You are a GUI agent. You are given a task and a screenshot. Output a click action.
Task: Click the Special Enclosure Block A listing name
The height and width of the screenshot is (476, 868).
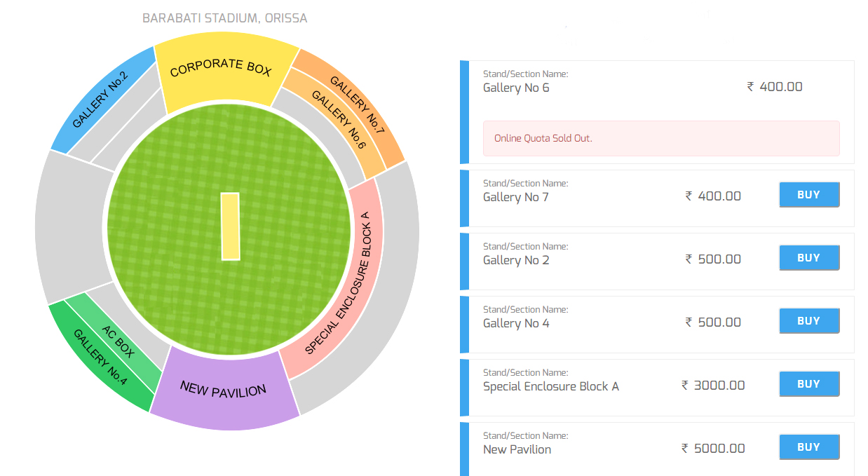pyautogui.click(x=551, y=386)
